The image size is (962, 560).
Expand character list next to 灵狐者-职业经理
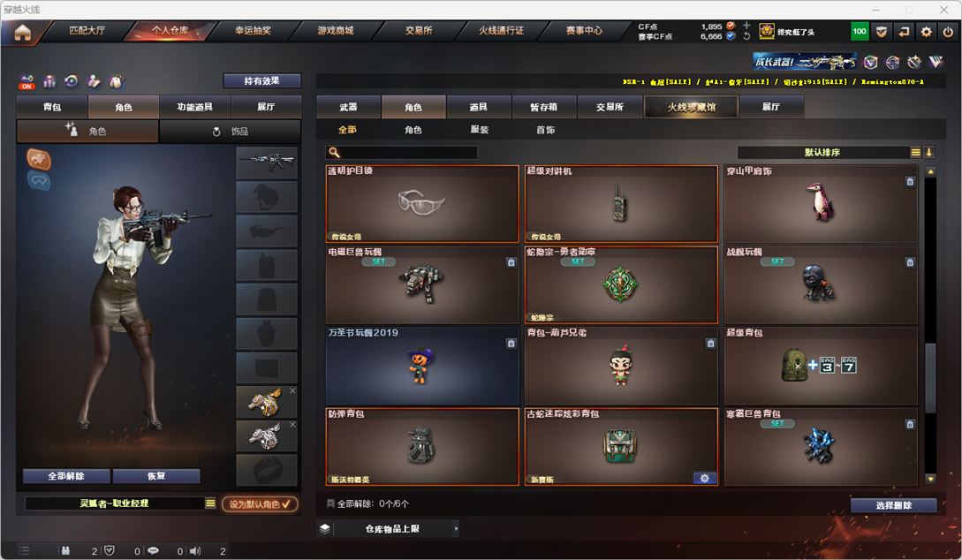[x=210, y=503]
